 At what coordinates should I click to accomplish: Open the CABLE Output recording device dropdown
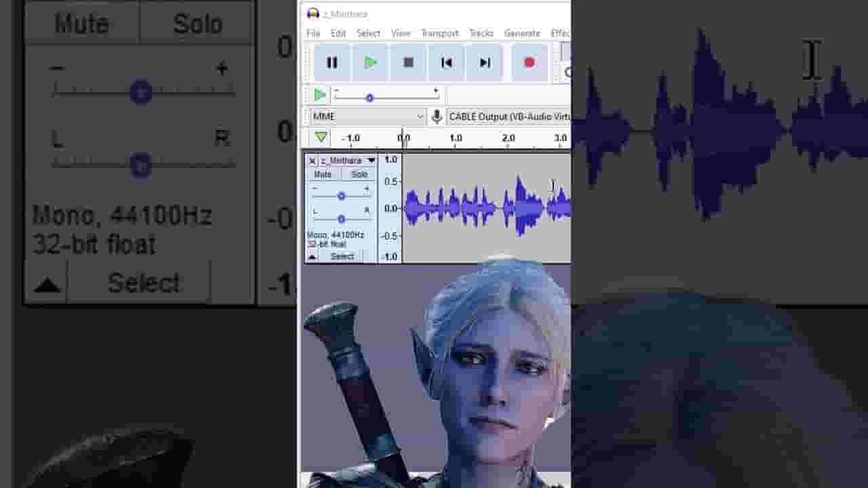(x=509, y=117)
